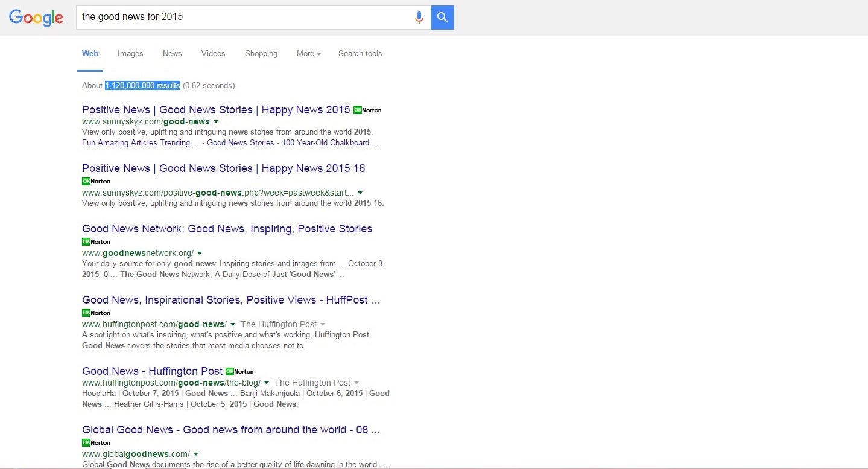This screenshot has width=868, height=469.
Task: Open Global Good News result link
Action: tap(230, 430)
